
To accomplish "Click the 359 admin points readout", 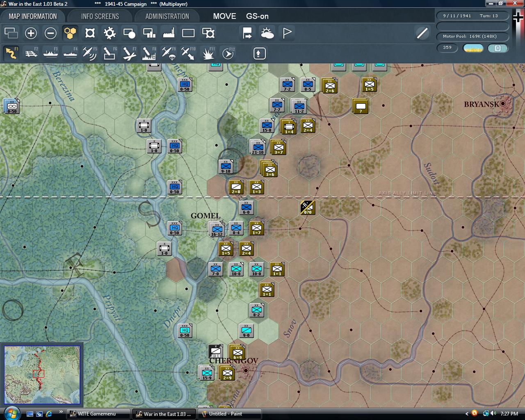I will coord(447,48).
